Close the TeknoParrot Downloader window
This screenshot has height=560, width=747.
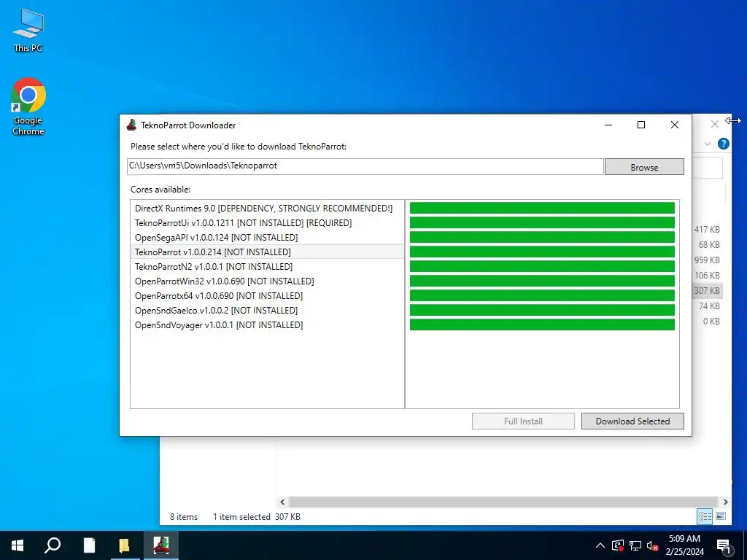coord(675,125)
